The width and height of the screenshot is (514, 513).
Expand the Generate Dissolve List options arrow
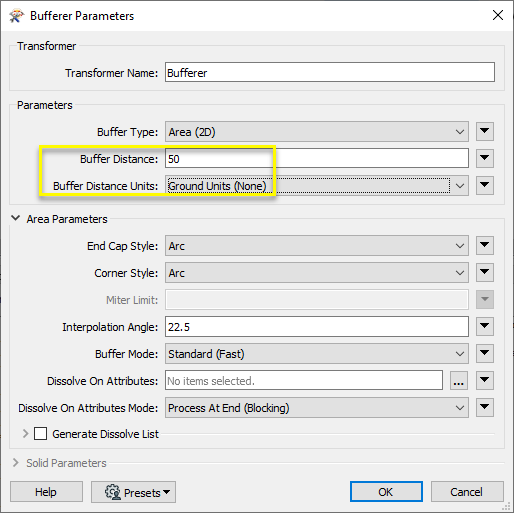click(26, 434)
